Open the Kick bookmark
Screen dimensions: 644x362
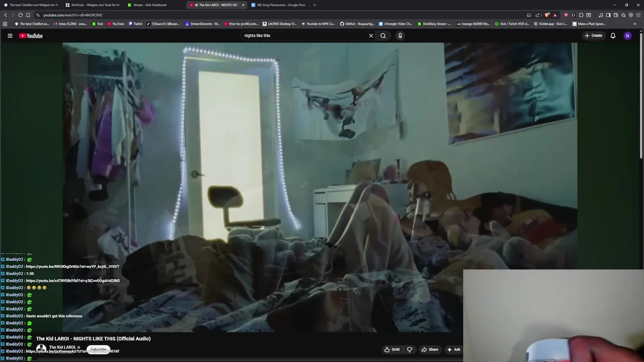(x=98, y=24)
